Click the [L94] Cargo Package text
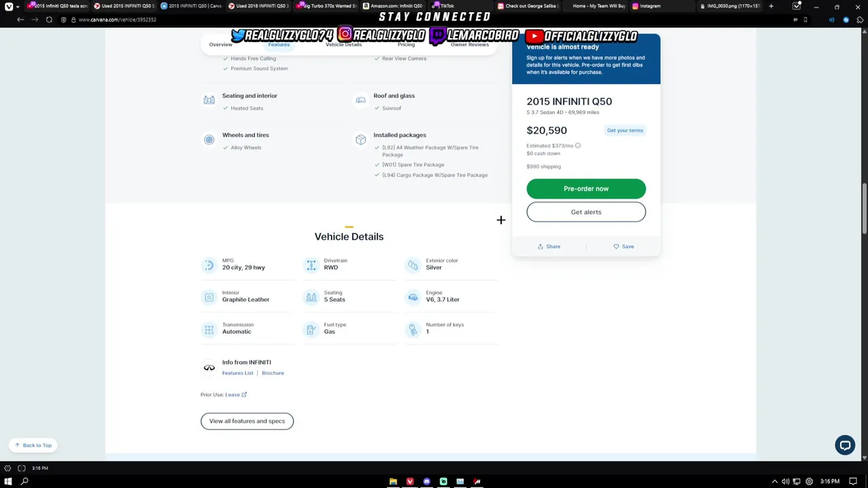The width and height of the screenshot is (868, 488). [435, 175]
